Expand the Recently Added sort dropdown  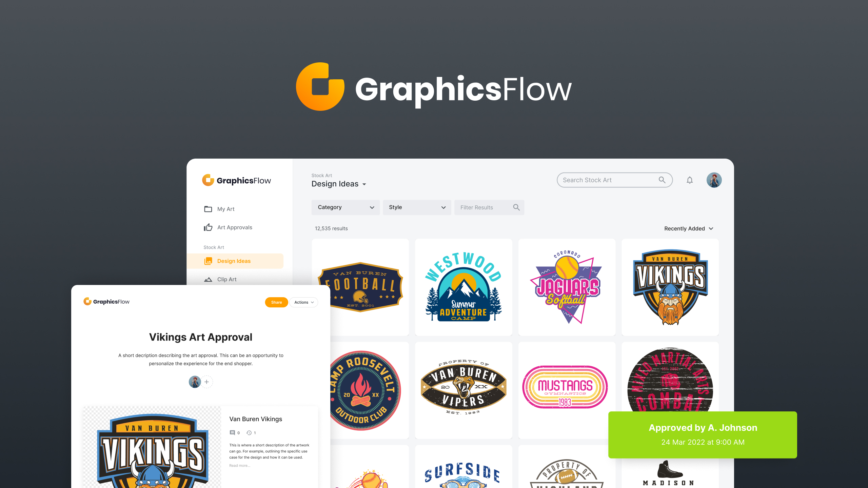(x=688, y=228)
